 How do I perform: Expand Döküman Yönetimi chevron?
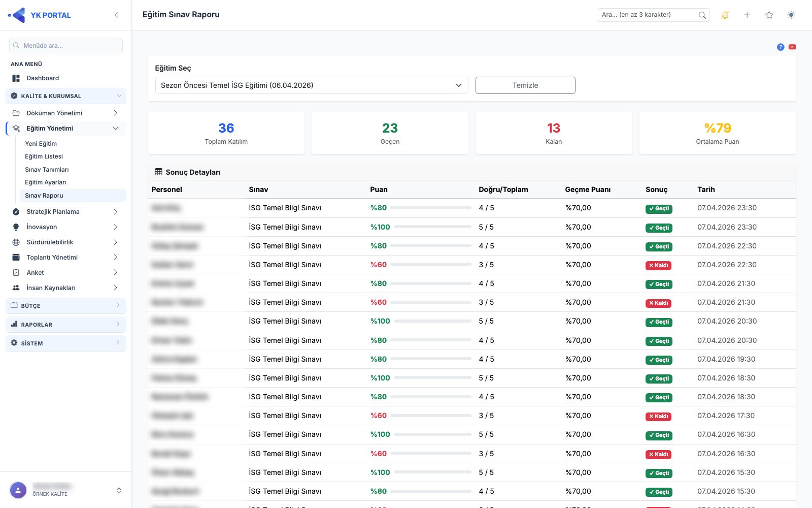(x=116, y=113)
